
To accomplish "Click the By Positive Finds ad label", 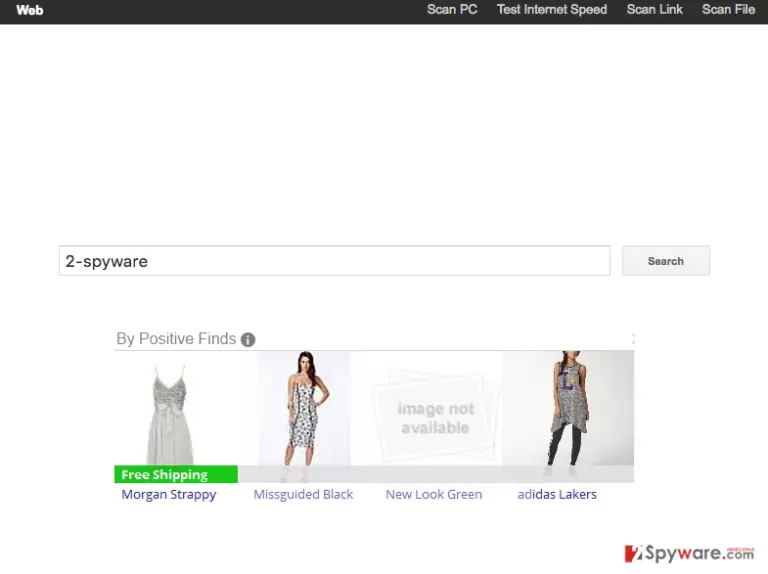I will 176,339.
